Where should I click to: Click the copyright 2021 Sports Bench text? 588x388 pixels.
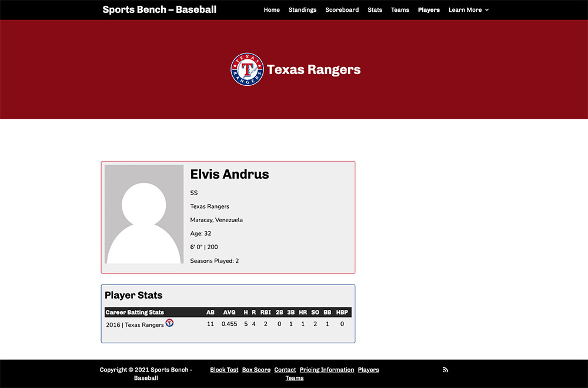146,374
